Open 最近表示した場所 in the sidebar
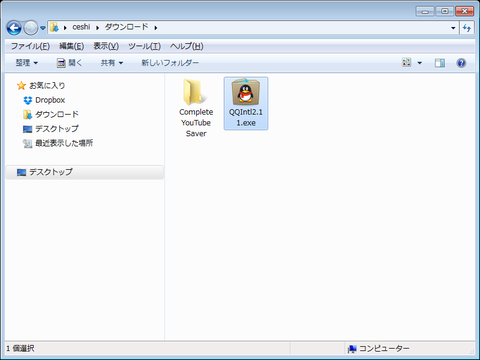Screen dimensions: 480x360 click(x=64, y=143)
